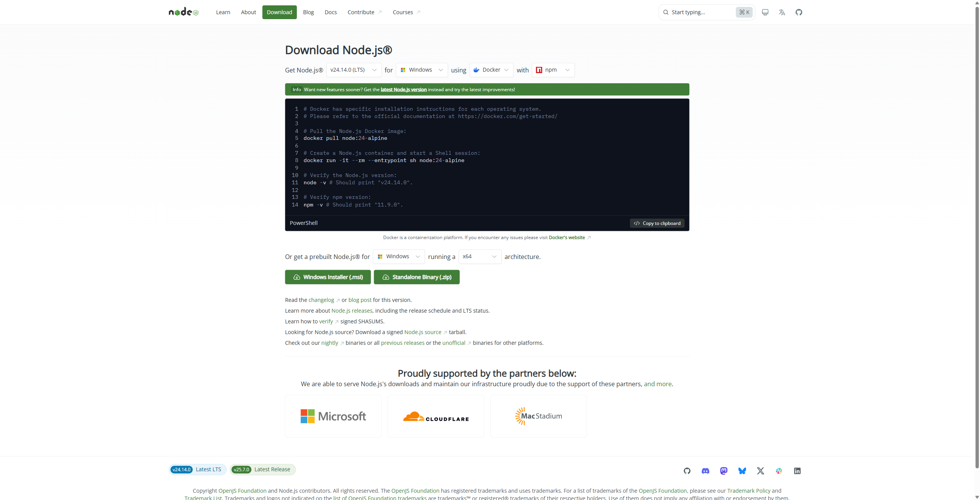Open the language selector icon
This screenshot has width=980, height=500.
click(x=782, y=12)
